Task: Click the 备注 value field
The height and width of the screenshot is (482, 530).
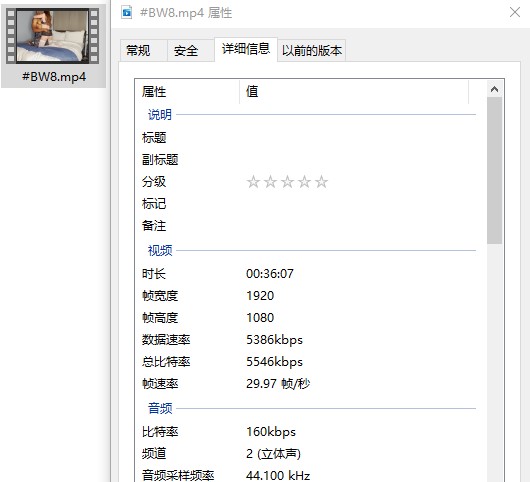Action: 358,226
